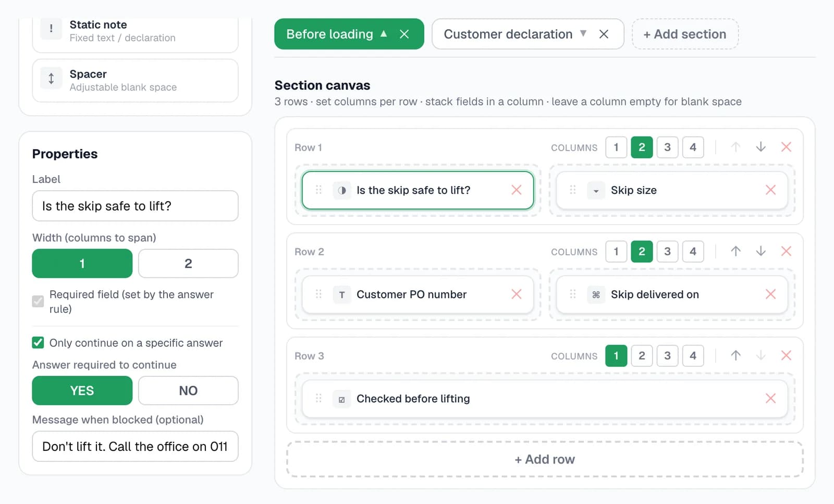This screenshot has width=834, height=504.
Task: Click the disabled Required field checkbox
Action: [38, 301]
